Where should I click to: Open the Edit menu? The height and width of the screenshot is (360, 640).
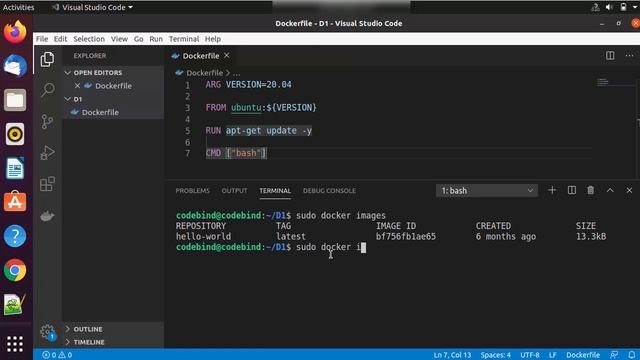[60, 39]
